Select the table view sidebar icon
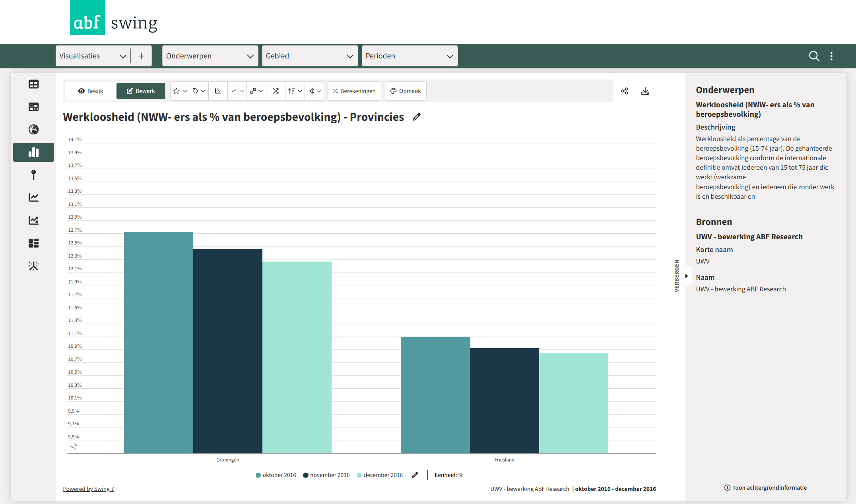This screenshot has height=504, width=856. (x=33, y=84)
